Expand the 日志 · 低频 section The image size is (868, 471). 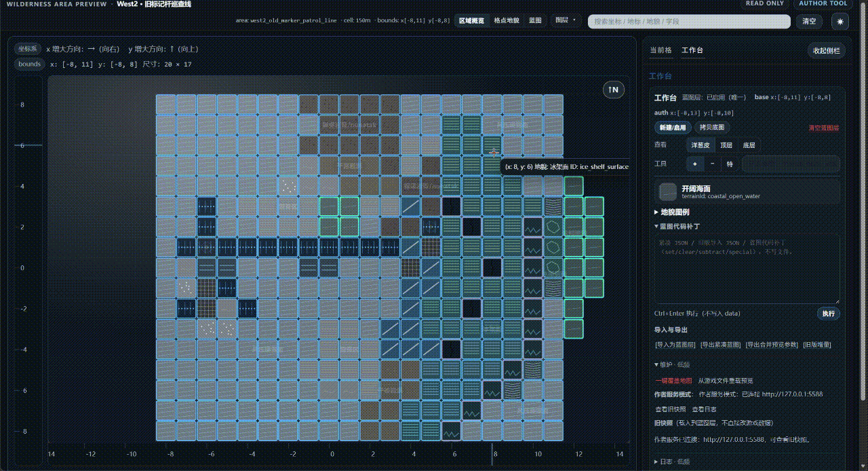tap(672, 461)
